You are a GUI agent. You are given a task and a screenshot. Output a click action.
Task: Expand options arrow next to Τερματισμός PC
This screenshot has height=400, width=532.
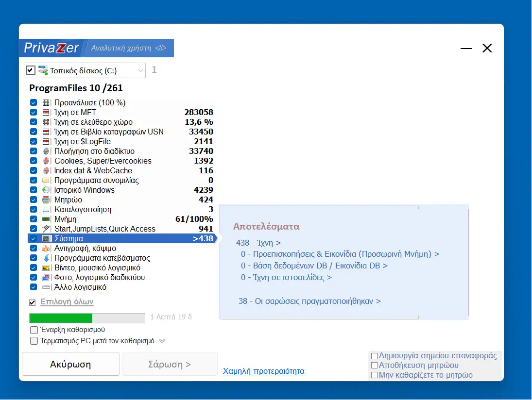coord(162,341)
